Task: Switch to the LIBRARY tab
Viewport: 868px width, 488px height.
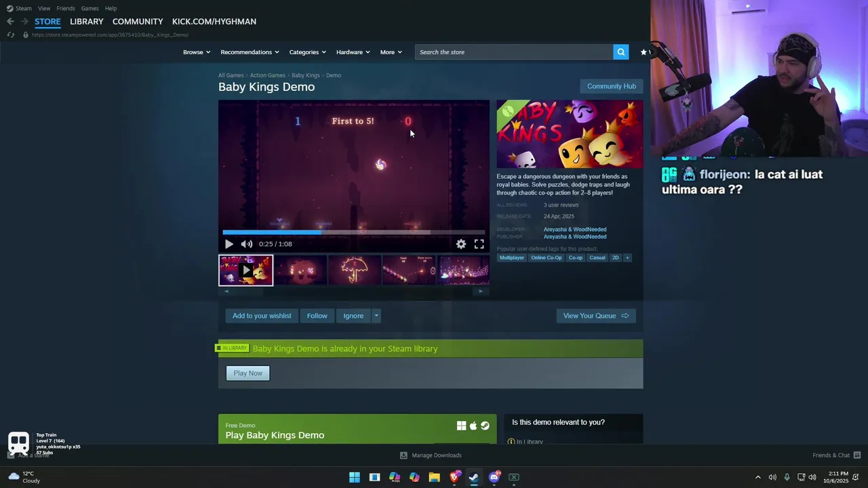Action: coord(87,22)
